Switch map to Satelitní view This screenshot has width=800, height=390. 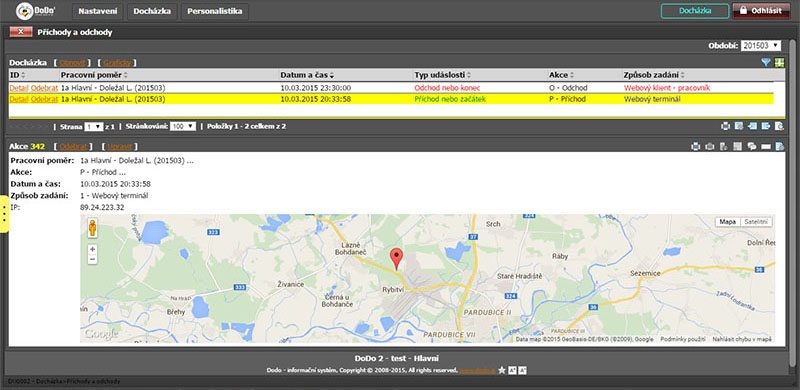click(x=756, y=222)
